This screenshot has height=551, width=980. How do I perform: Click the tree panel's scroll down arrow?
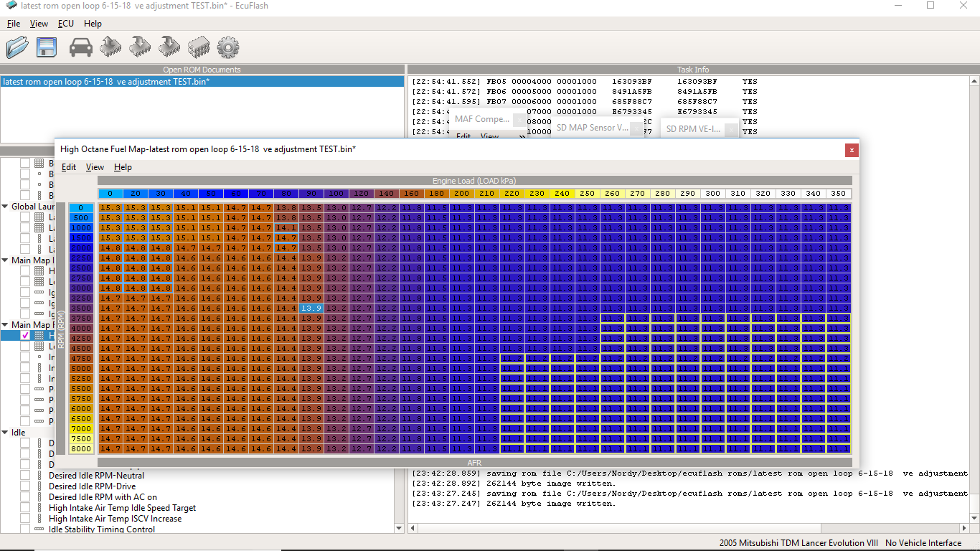[x=400, y=528]
